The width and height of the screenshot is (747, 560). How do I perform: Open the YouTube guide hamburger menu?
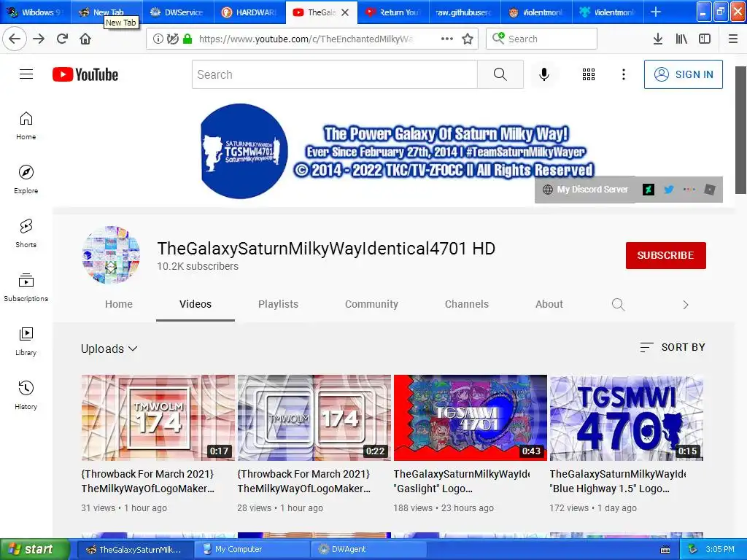pyautogui.click(x=26, y=74)
